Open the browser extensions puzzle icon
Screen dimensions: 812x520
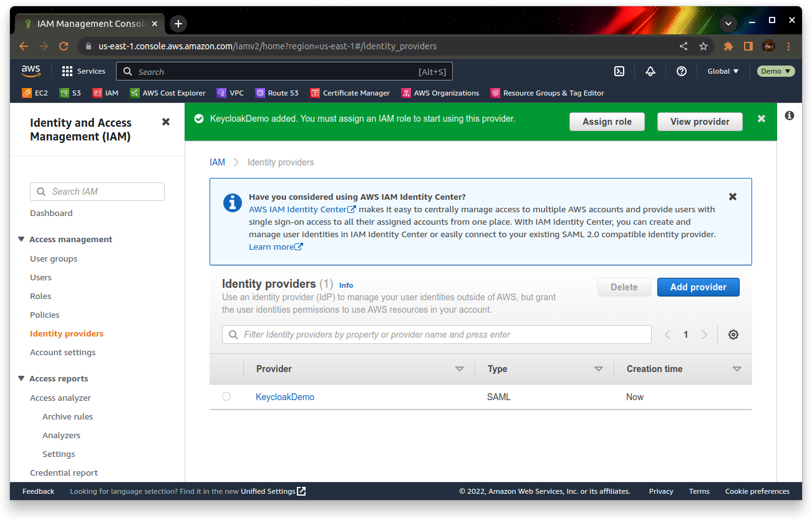728,46
